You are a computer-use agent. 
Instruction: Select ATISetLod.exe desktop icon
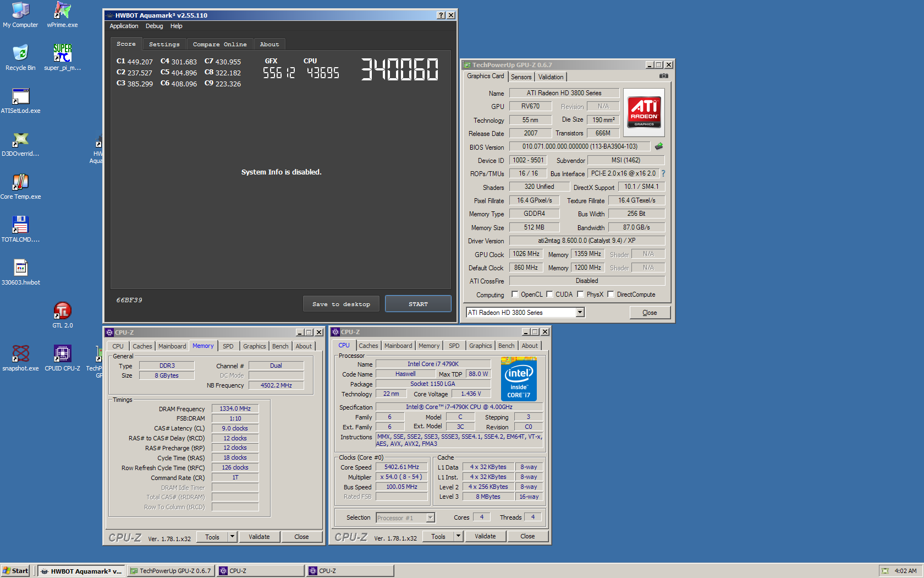pyautogui.click(x=20, y=100)
